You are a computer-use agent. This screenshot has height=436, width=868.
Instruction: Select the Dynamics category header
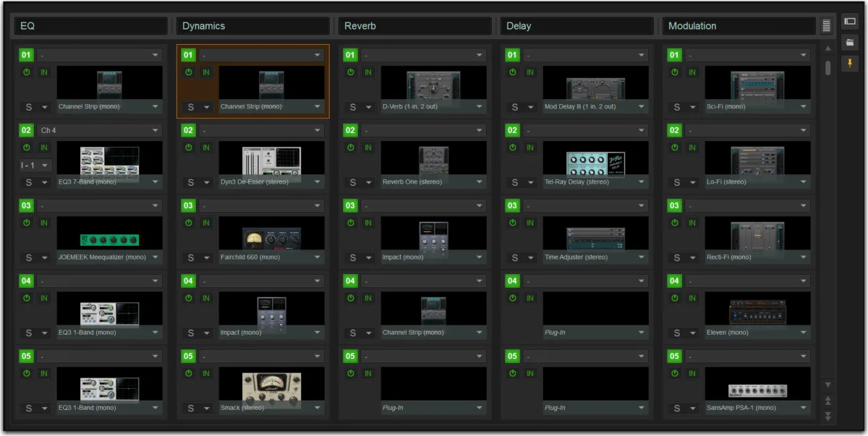tap(253, 26)
